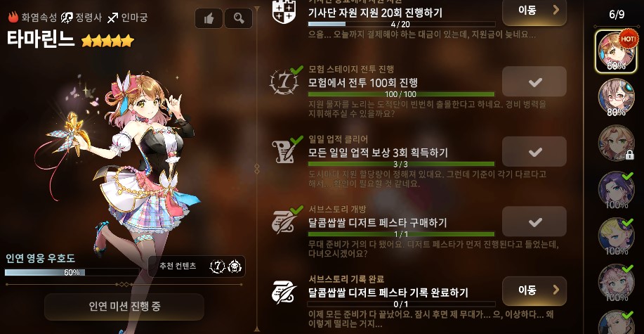Click the side story unlock quill icon

[284, 222]
